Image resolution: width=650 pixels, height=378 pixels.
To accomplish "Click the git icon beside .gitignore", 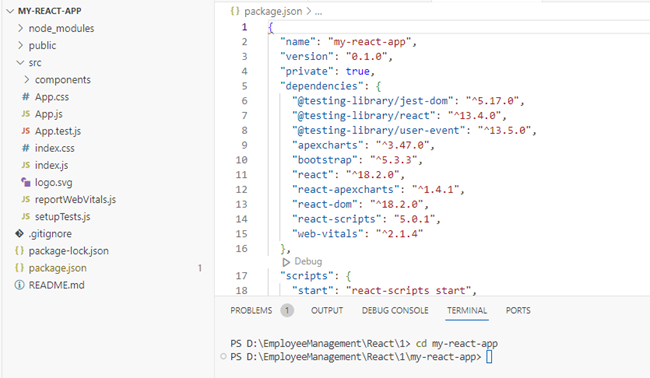I will click(19, 233).
